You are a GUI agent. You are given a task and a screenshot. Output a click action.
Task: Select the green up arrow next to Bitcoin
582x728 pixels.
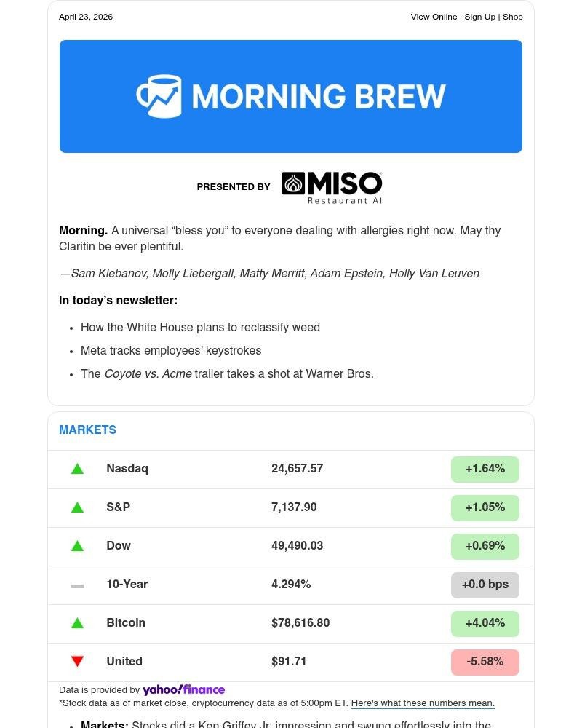tap(77, 623)
